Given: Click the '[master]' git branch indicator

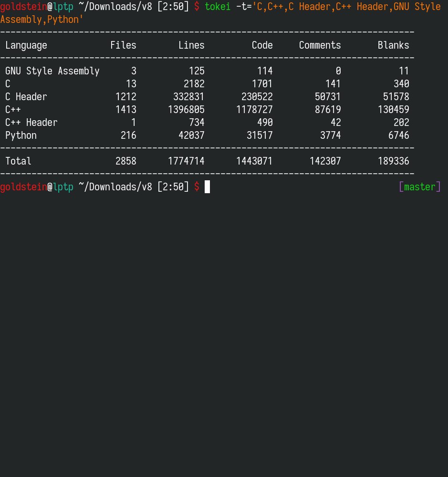Looking at the screenshot, I should [x=420, y=187].
